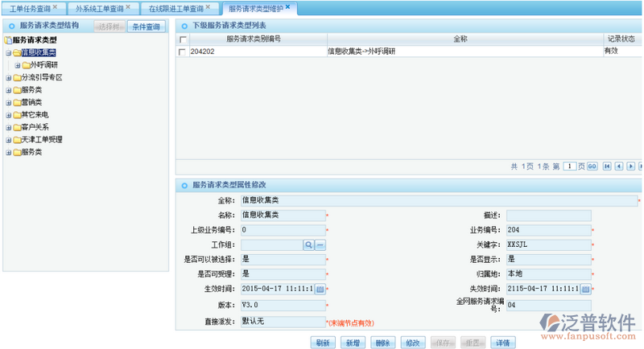
Task: Click the minus icon beside 工作组 field
Action: coord(320,244)
